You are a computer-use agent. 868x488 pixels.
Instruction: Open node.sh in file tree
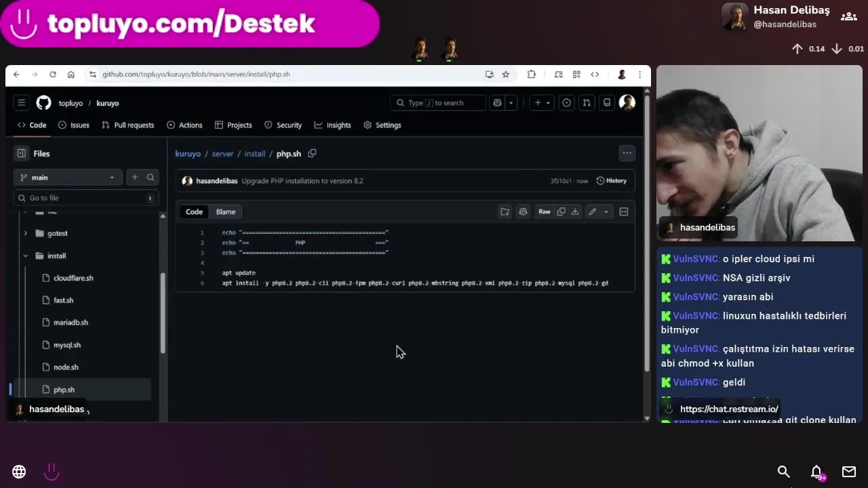(x=66, y=367)
